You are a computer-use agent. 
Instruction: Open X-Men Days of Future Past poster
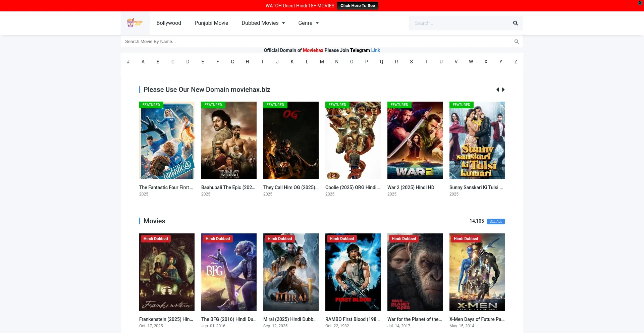[477, 272]
